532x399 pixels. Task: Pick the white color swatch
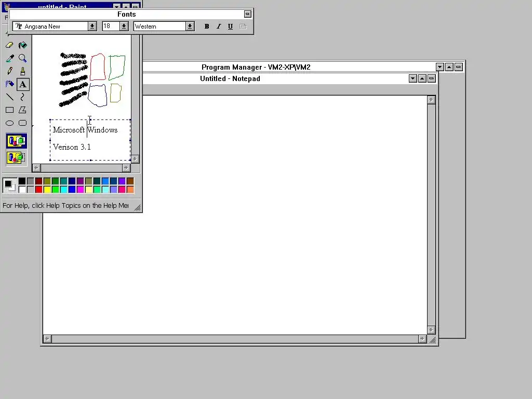22,189
